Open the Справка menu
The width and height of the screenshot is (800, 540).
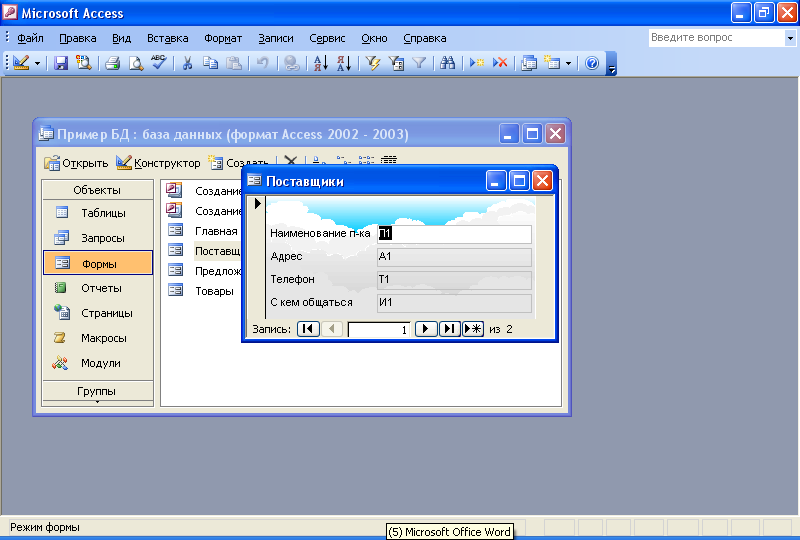tap(424, 38)
